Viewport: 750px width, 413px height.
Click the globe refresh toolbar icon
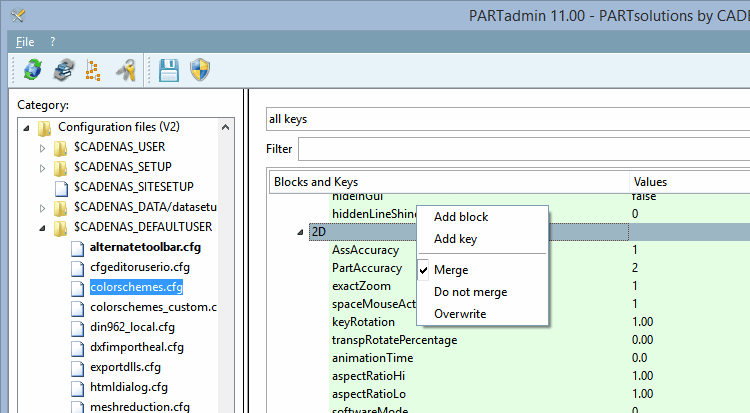tap(33, 69)
